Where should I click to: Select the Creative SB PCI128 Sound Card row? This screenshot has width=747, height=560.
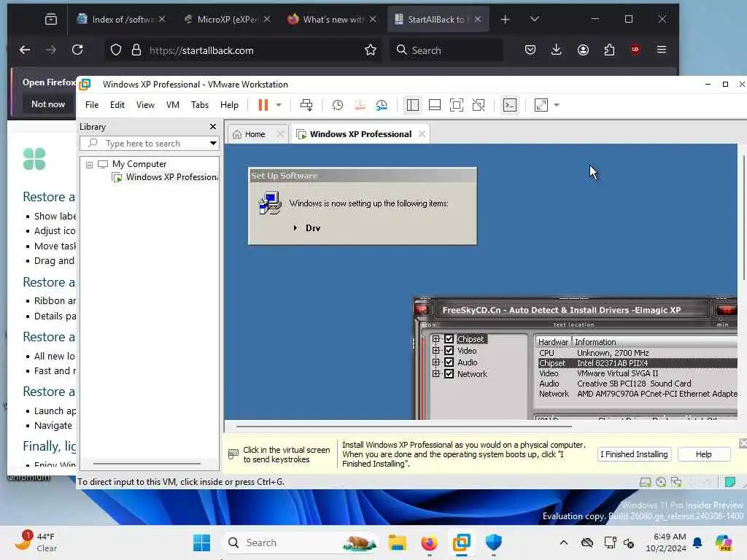point(637,384)
